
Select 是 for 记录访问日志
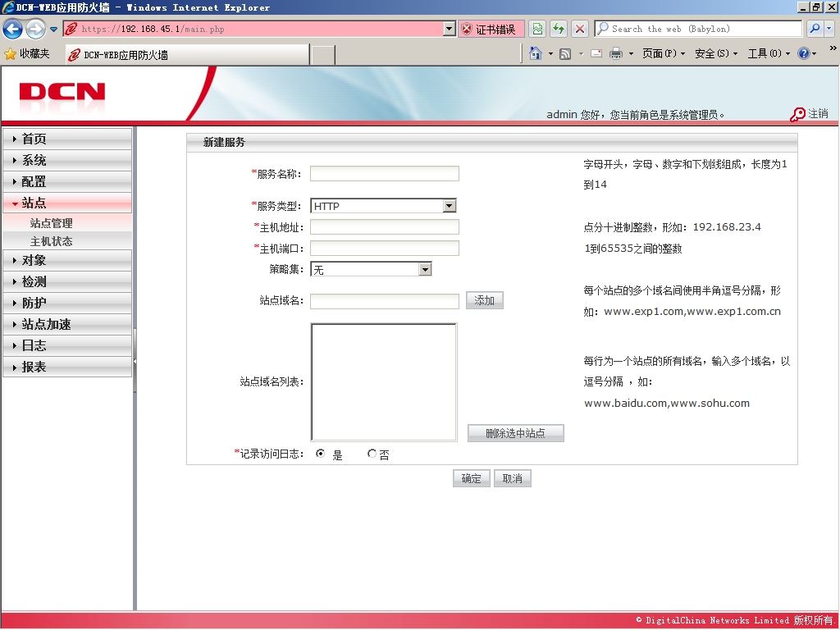coord(321,454)
